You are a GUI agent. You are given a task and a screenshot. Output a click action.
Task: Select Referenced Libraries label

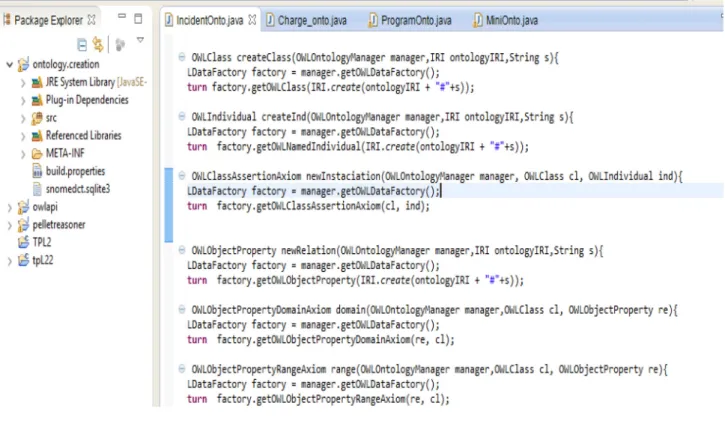click(x=83, y=136)
